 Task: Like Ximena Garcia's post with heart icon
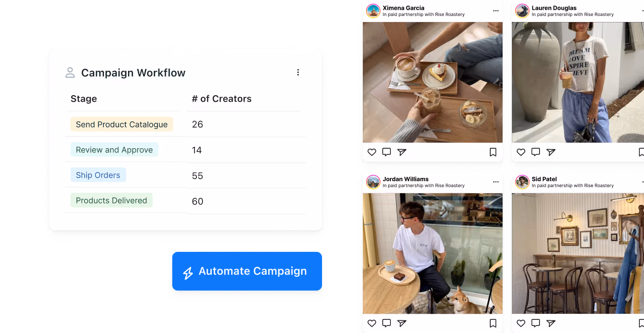[372, 152]
